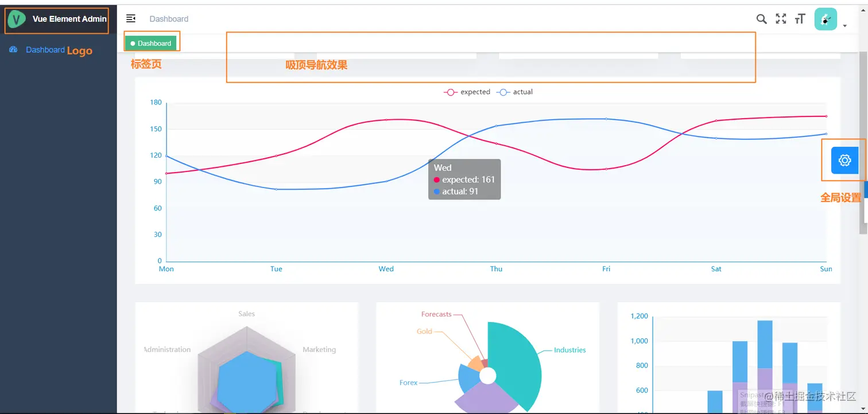Select the Dashboard tag tab

click(151, 43)
